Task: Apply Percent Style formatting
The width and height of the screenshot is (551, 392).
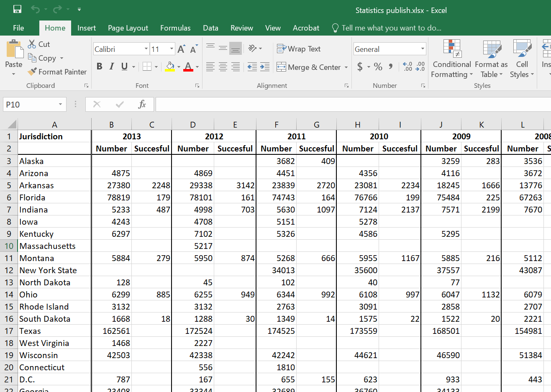Action: (378, 67)
